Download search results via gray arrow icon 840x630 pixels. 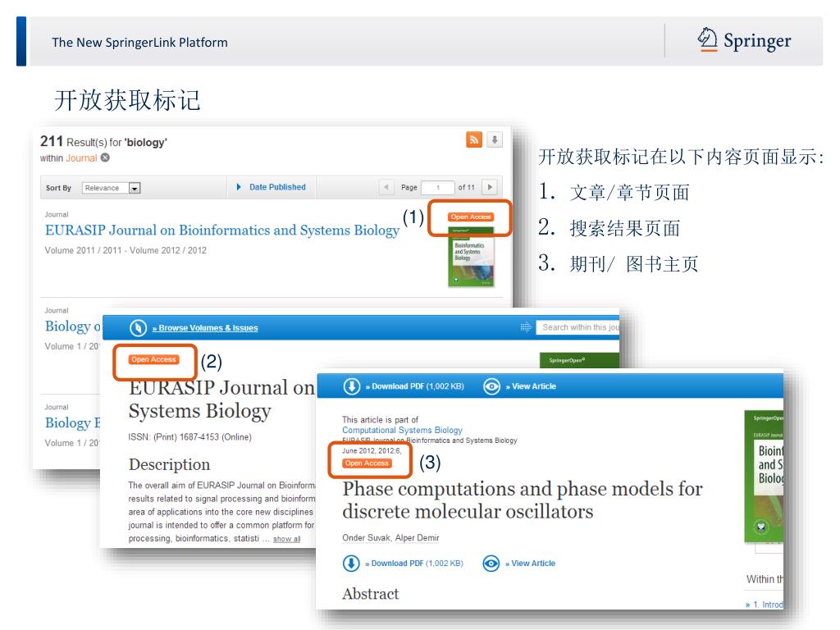(495, 139)
